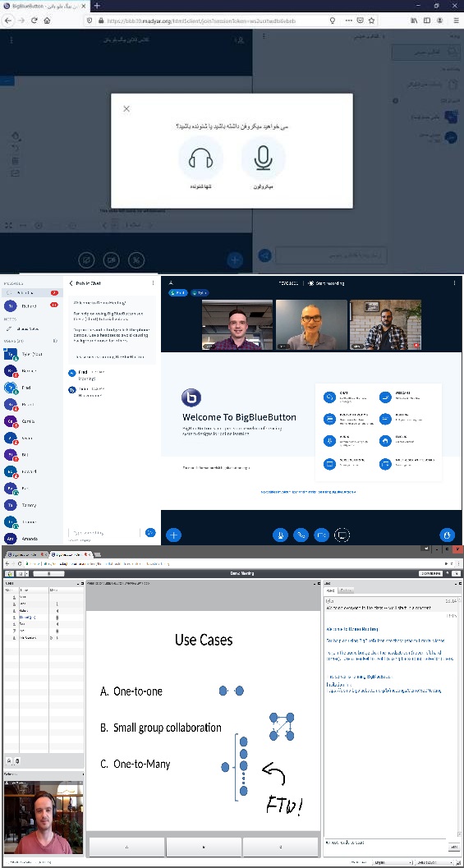Click the Use Cases slide heading
464x868 pixels.
(204, 640)
